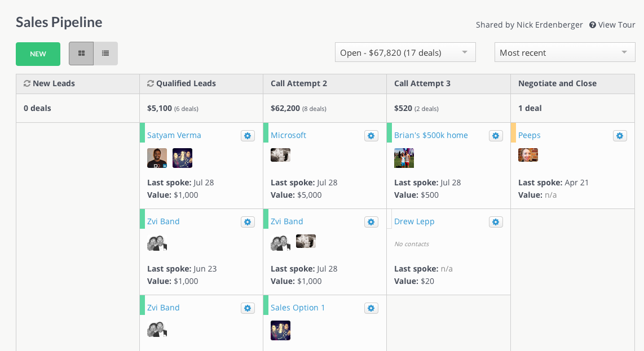Expand the Most recent sort dropdown
This screenshot has width=644, height=351.
pyautogui.click(x=564, y=52)
